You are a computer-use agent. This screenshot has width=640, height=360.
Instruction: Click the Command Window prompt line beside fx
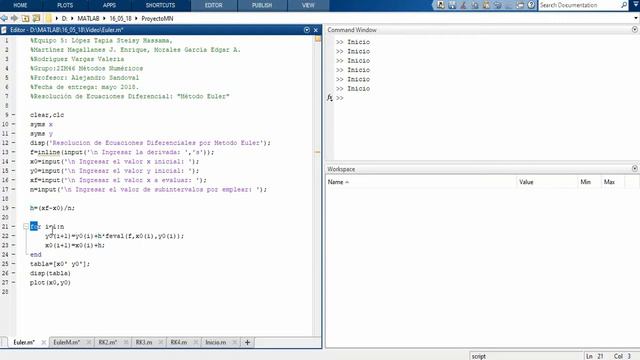486,98
